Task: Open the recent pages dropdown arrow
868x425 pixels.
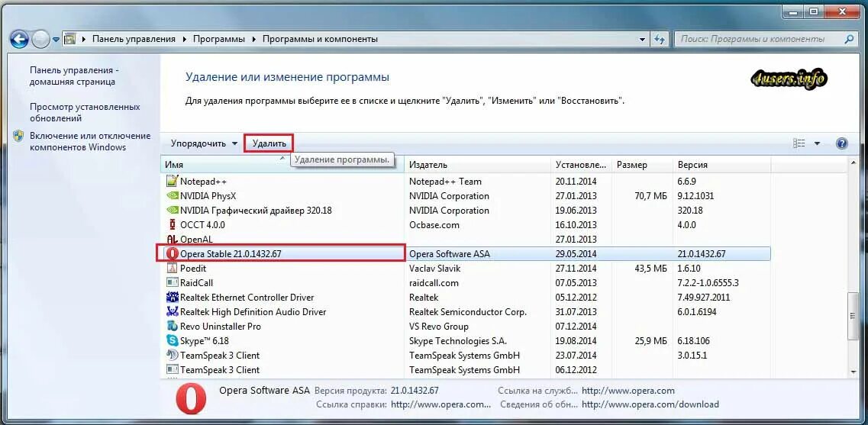Action: [x=56, y=40]
